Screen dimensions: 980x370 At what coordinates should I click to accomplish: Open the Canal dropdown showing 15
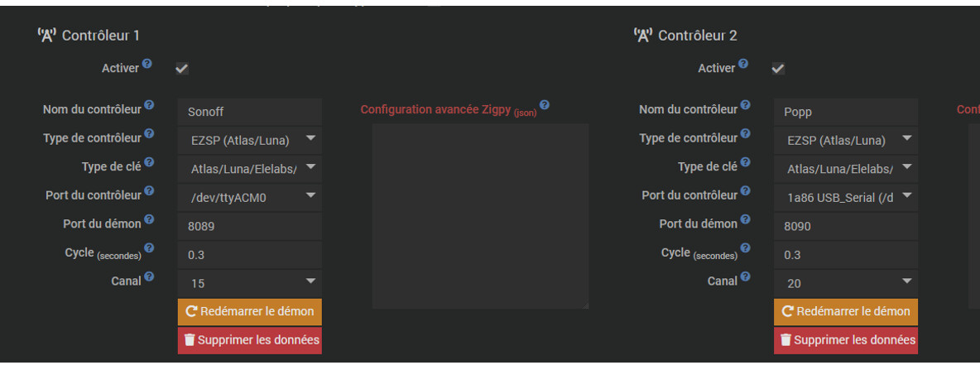[x=249, y=283]
